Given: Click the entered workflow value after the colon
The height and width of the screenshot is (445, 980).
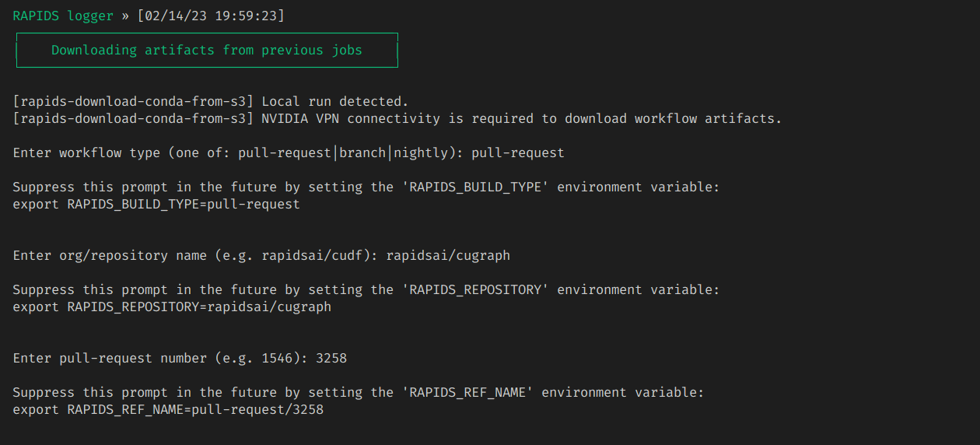Looking at the screenshot, I should point(517,152).
